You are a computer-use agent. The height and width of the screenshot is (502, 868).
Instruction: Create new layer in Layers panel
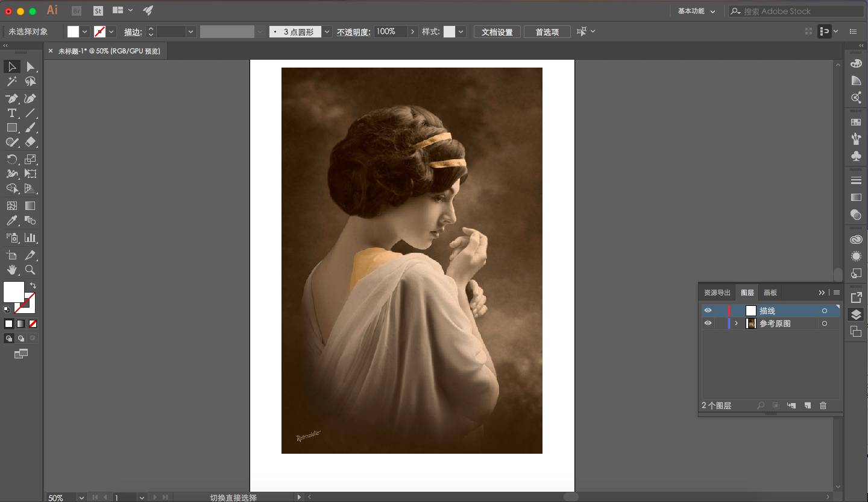click(x=808, y=405)
